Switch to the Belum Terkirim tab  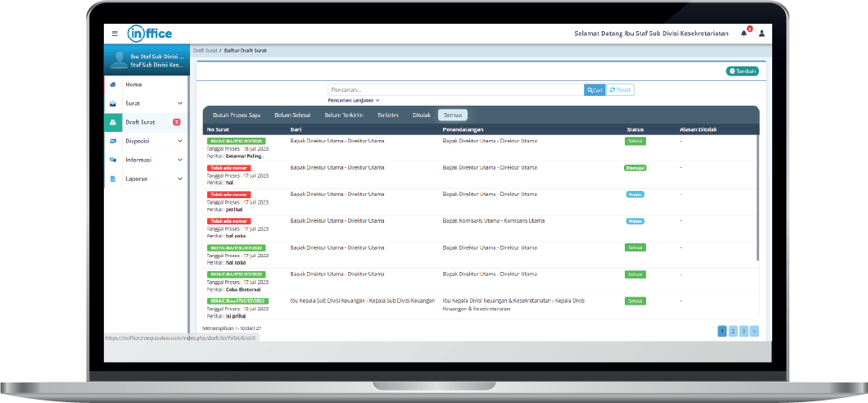coord(343,115)
